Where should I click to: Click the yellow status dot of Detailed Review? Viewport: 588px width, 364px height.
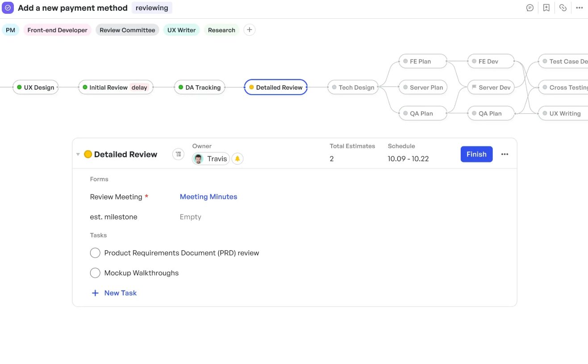pos(88,154)
